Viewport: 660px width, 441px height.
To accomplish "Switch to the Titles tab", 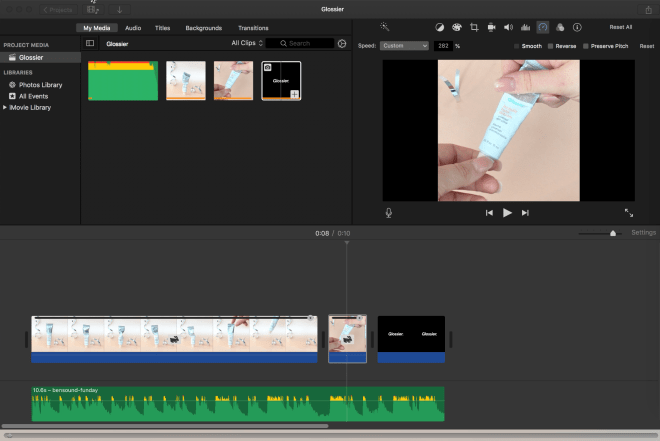I will [x=162, y=28].
